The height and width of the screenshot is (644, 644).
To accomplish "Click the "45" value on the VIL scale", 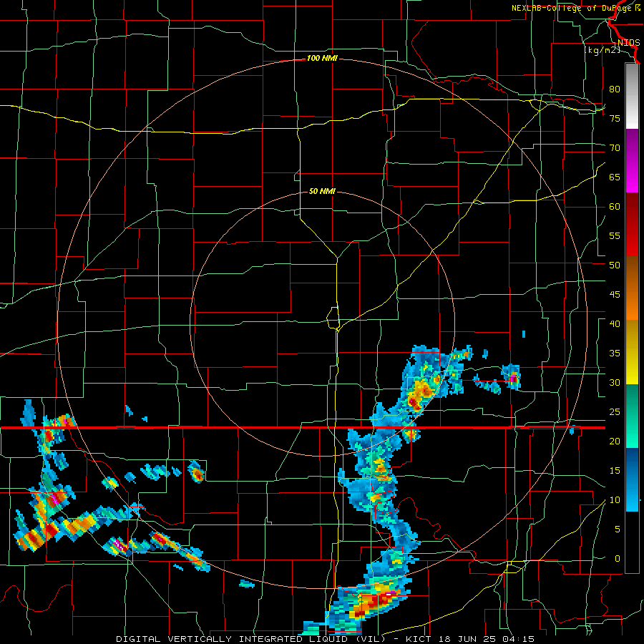I will 615,295.
